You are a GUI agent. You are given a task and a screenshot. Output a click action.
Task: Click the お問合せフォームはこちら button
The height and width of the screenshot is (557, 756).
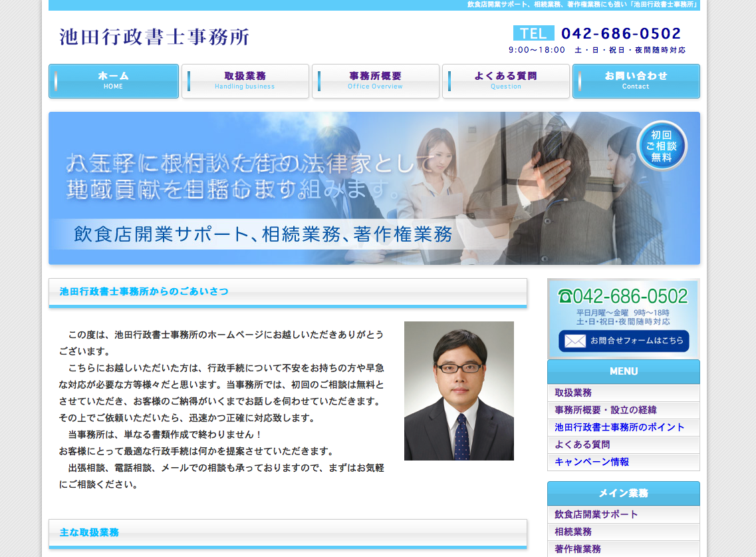[624, 341]
